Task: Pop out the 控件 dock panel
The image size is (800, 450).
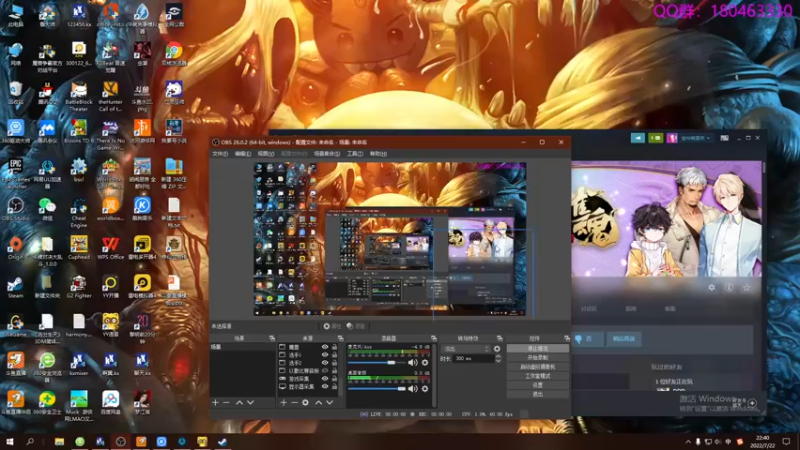Action: coord(567,338)
